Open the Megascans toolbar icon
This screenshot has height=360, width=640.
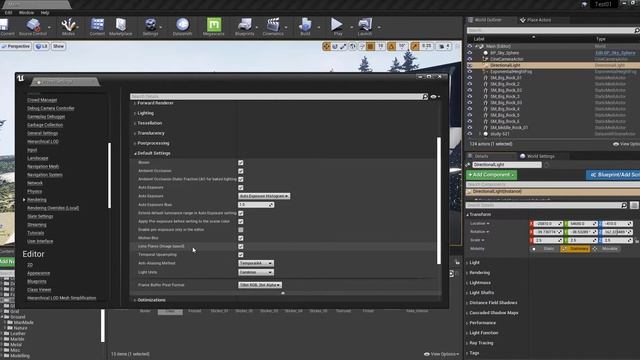213,27
